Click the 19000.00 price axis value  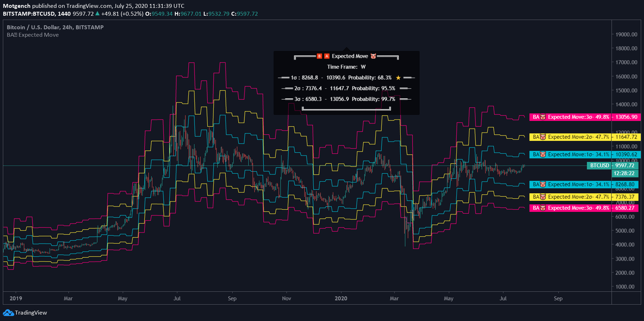point(626,35)
